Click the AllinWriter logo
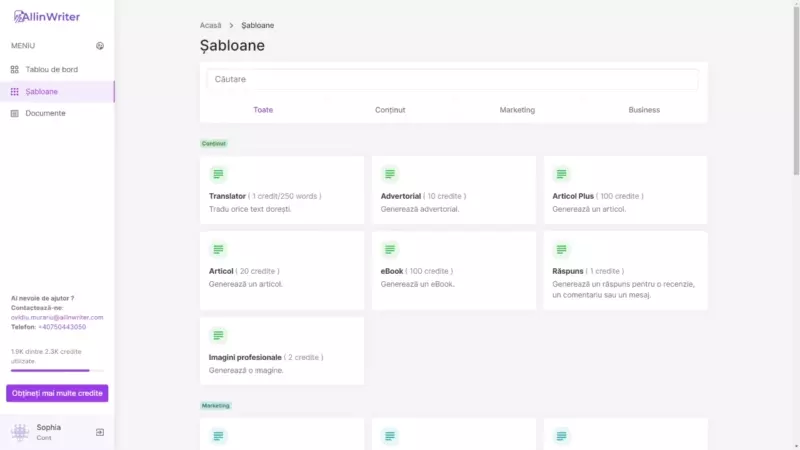 point(46,16)
